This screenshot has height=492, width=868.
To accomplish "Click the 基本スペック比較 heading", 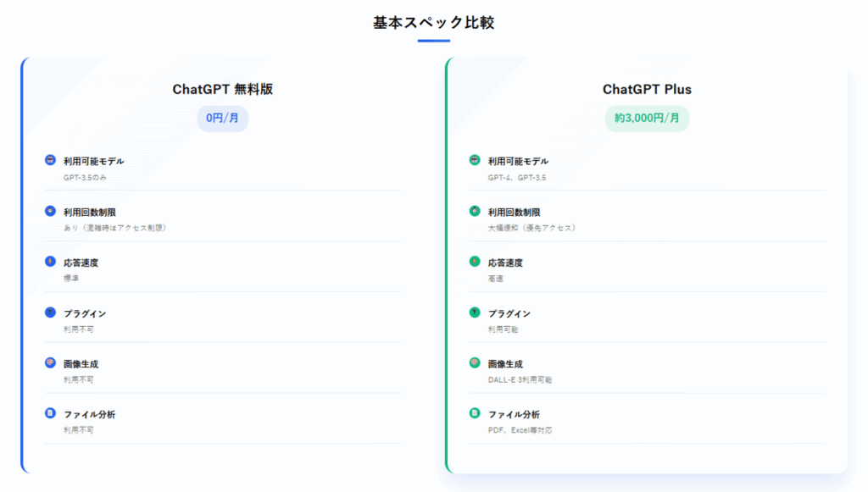I will [x=433, y=23].
